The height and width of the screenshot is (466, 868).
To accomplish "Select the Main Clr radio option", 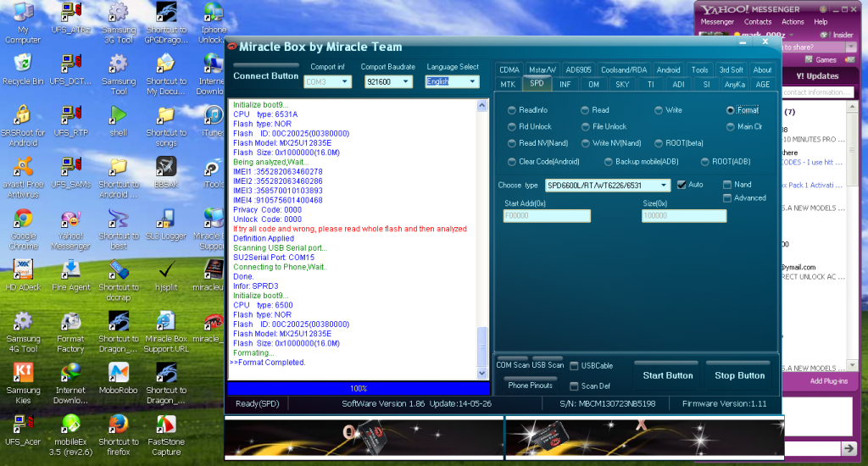I will 744,127.
